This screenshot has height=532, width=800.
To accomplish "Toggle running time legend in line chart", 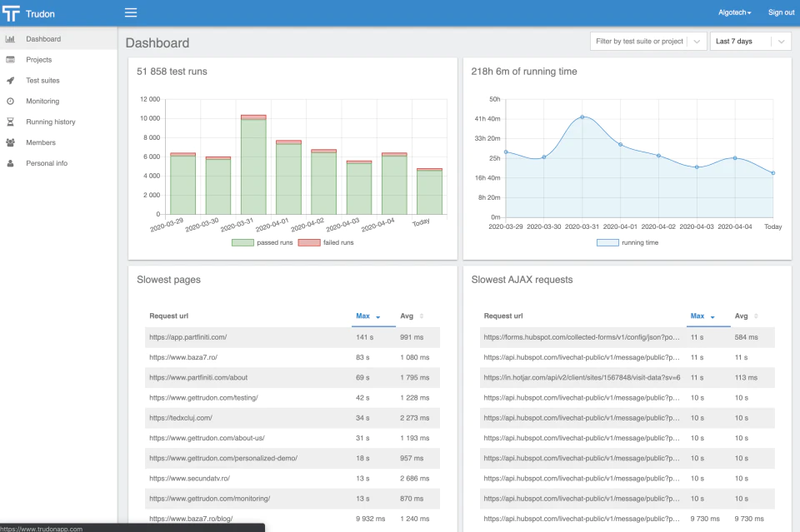I will point(627,242).
